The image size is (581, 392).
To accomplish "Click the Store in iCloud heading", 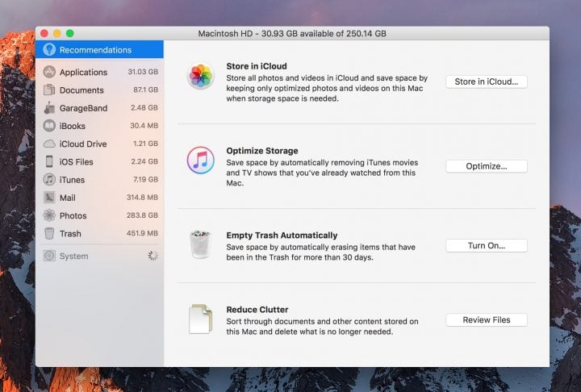I will pos(257,66).
